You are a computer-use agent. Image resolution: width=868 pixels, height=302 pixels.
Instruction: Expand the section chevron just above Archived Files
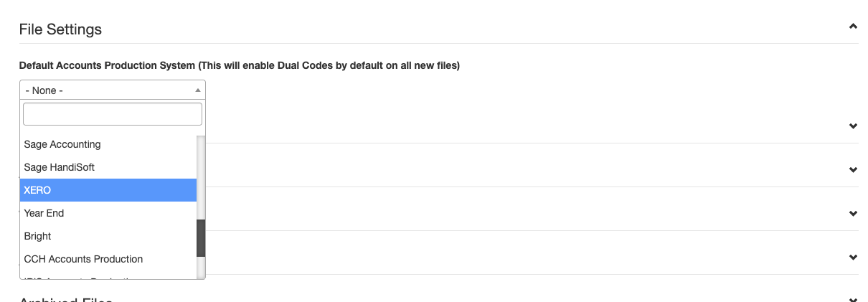853,258
